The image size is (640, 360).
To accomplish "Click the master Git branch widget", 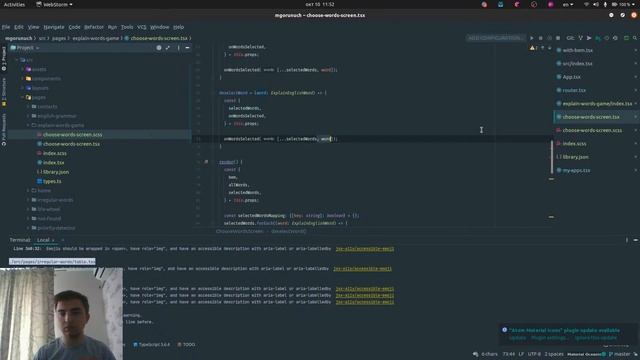I will pyautogui.click(x=620, y=354).
